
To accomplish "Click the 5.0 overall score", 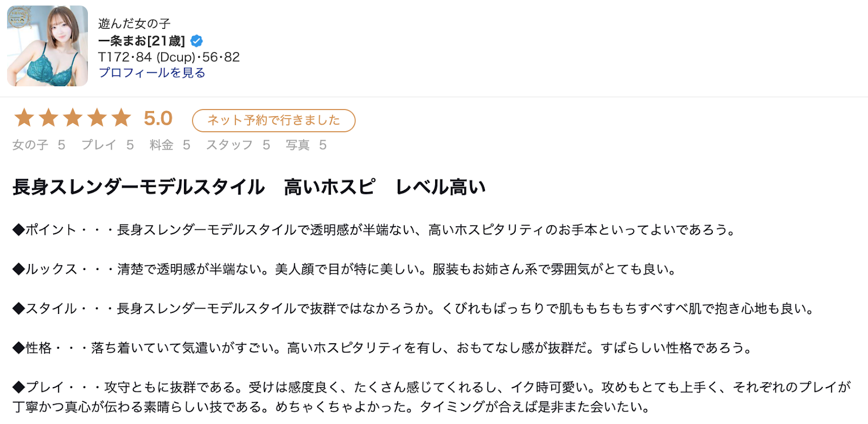I will [158, 118].
